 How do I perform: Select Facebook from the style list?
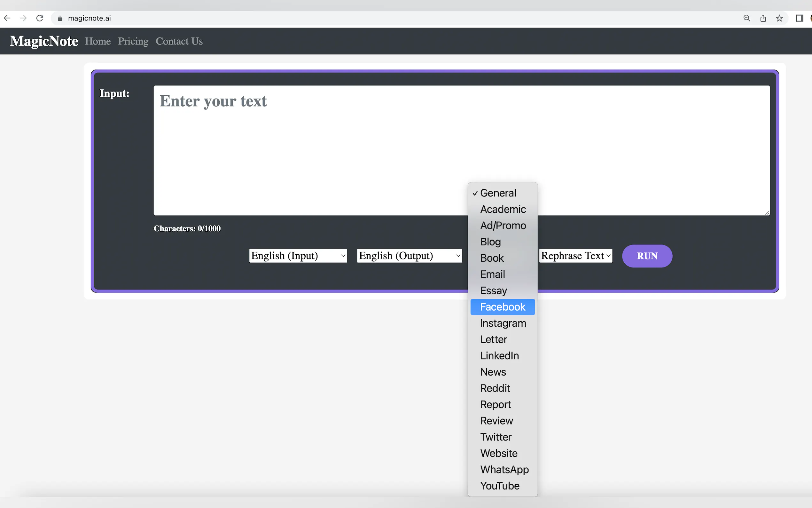502,307
